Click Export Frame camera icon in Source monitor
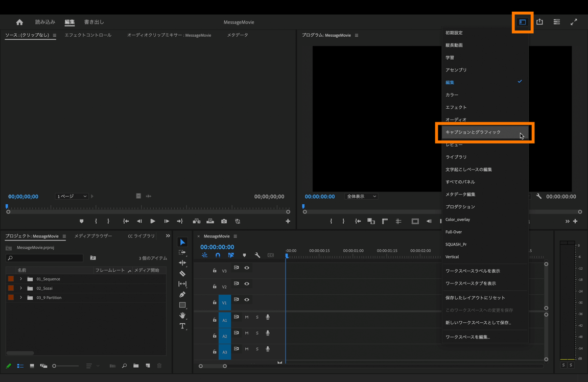Viewport: 588px width, 382px height. coord(224,221)
